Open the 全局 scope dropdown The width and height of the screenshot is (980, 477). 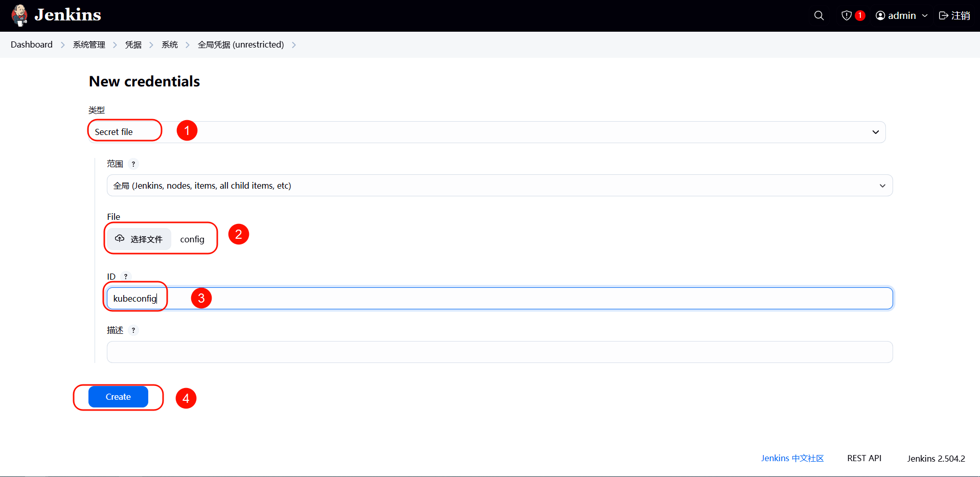pyautogui.click(x=499, y=186)
